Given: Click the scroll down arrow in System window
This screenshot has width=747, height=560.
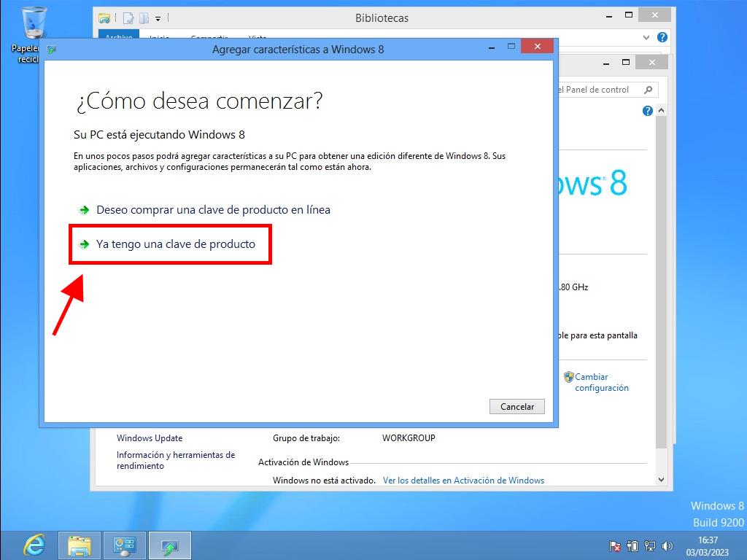Looking at the screenshot, I should 661,480.
